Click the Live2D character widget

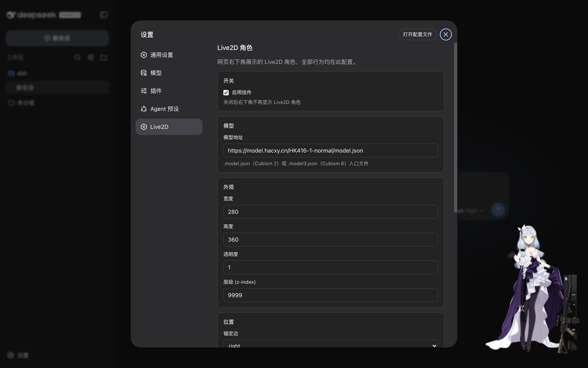pyautogui.click(x=533, y=288)
